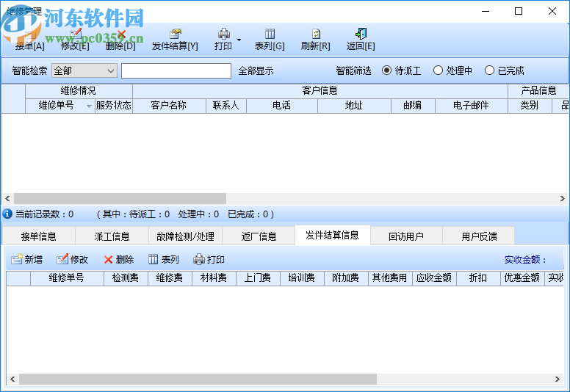Click the upper grid's scroll left arrow
The width and height of the screenshot is (570, 392).
pyautogui.click(x=7, y=198)
